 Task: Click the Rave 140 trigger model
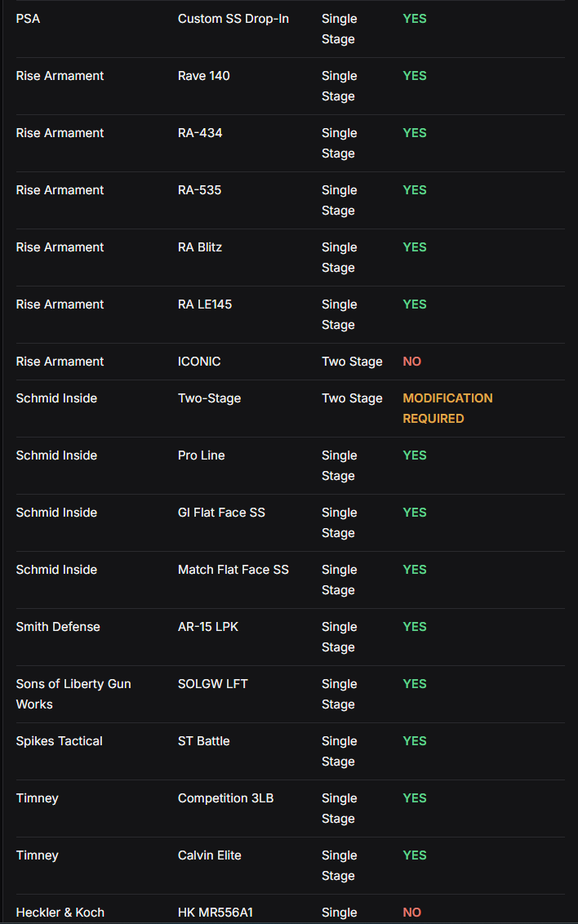[x=204, y=76]
